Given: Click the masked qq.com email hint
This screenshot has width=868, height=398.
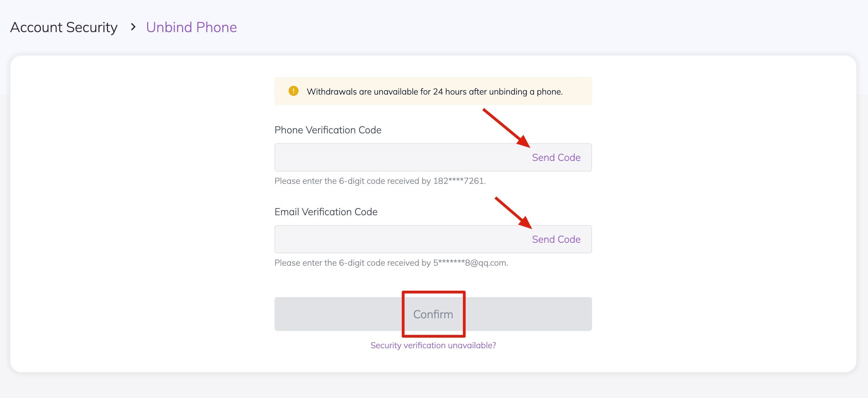Looking at the screenshot, I should coord(470,263).
